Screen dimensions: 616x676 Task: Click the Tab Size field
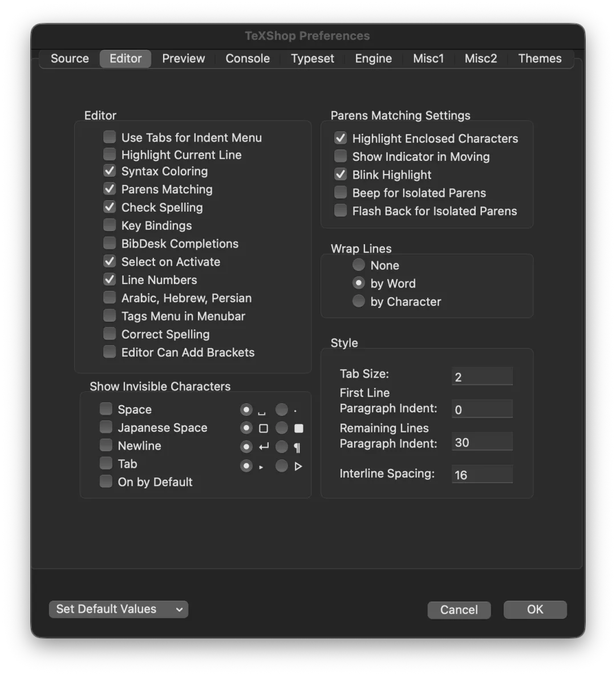(482, 377)
